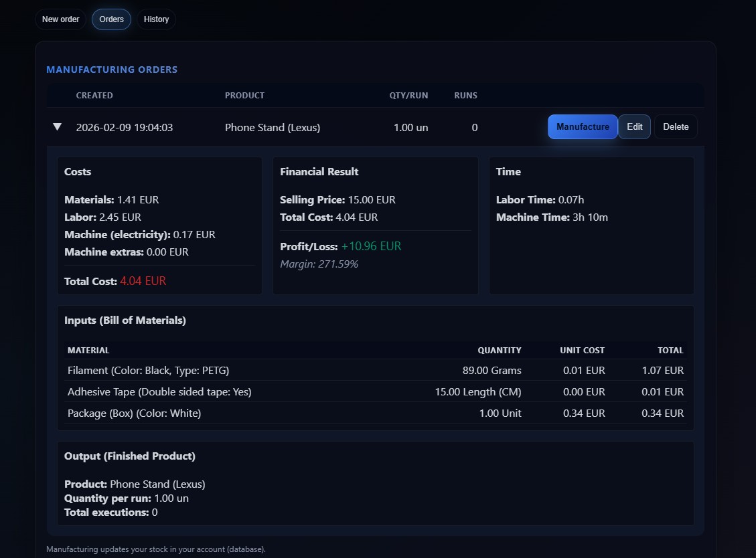756x558 pixels.
Task: Click the red Total Cost amount
Action: (x=143, y=282)
